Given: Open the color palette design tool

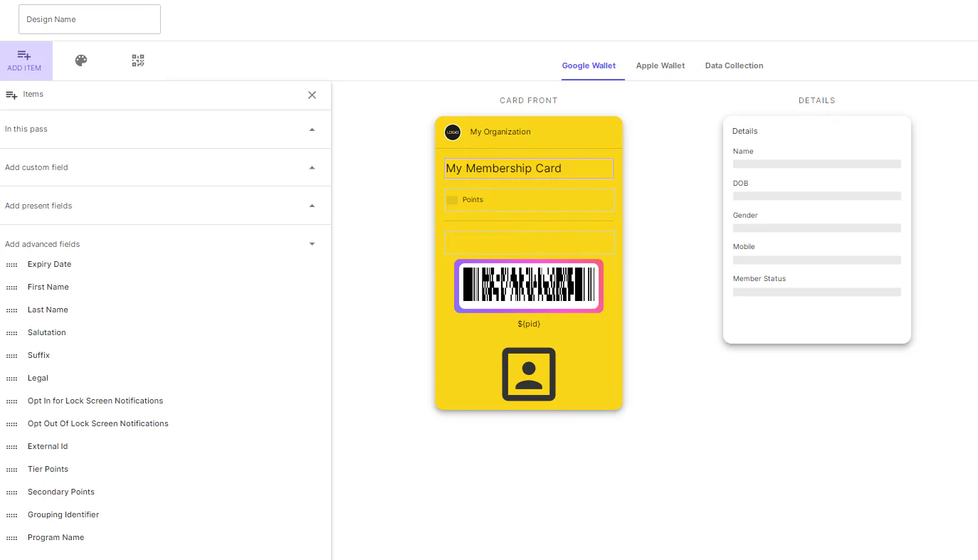Looking at the screenshot, I should point(81,60).
